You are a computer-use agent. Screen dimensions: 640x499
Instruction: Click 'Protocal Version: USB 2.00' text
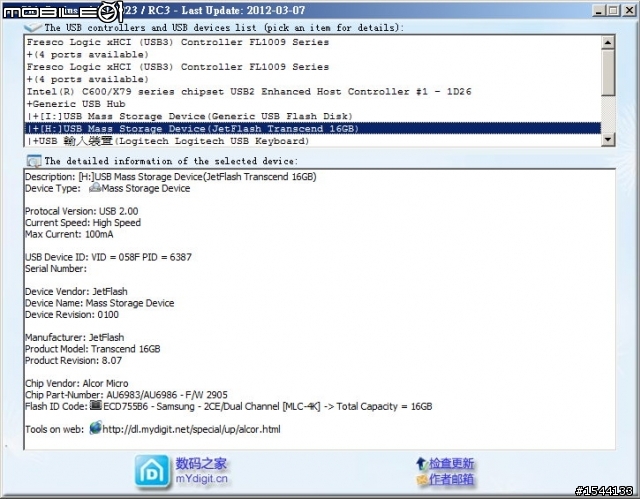coord(82,211)
